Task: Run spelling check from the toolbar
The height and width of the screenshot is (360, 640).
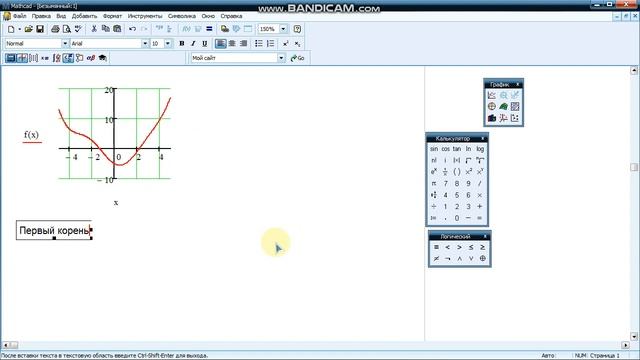Action: [78, 29]
